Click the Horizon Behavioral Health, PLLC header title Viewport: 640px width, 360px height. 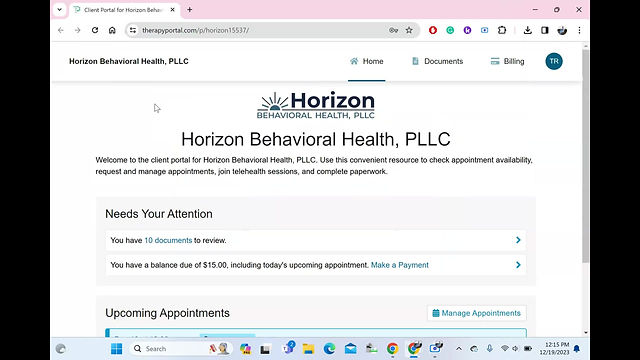[x=129, y=61]
